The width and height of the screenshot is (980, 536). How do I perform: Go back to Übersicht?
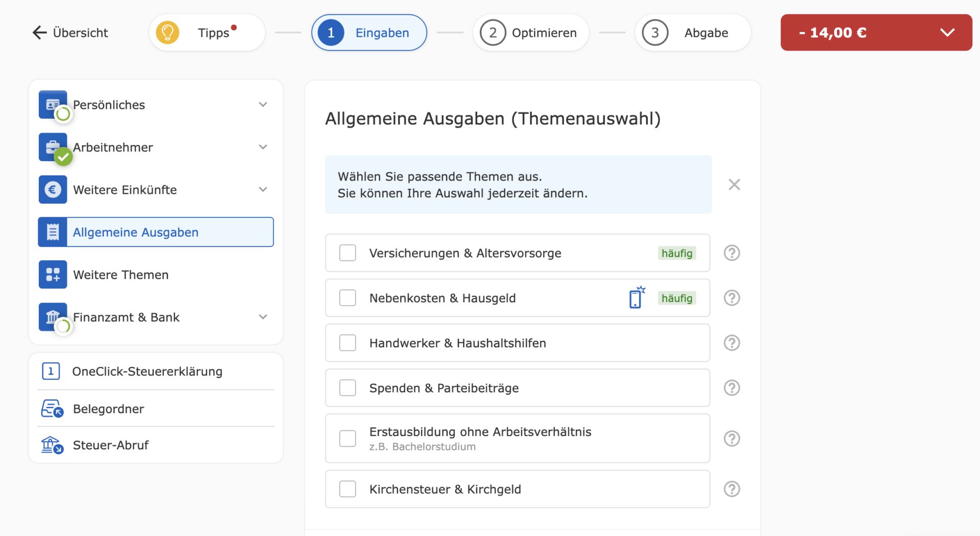click(70, 33)
